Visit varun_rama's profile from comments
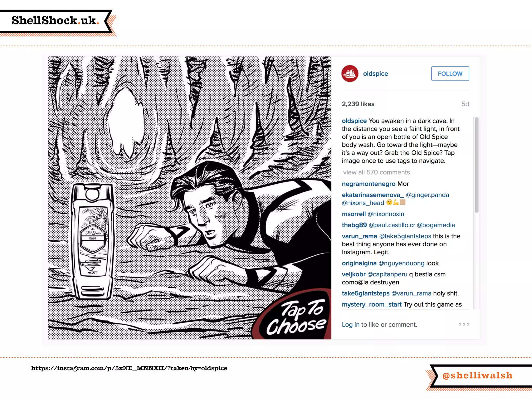The image size is (532, 399). pos(359,236)
